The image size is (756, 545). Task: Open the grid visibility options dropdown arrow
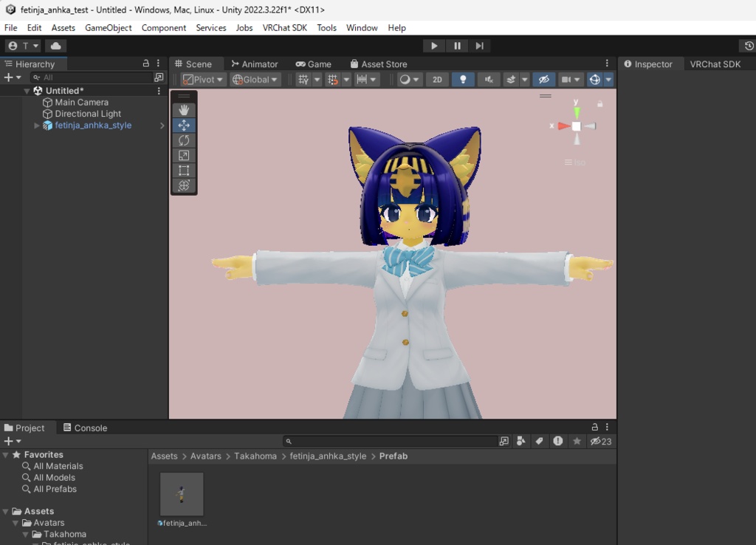click(x=317, y=80)
